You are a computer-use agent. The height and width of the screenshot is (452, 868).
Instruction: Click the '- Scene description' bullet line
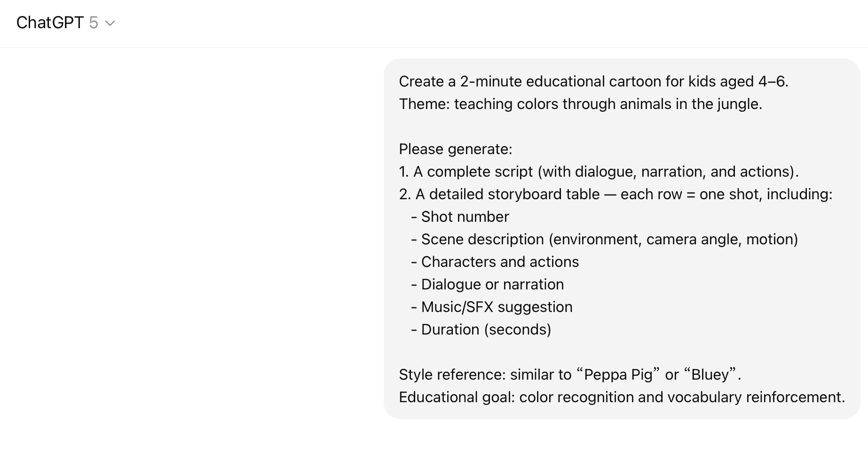click(604, 239)
